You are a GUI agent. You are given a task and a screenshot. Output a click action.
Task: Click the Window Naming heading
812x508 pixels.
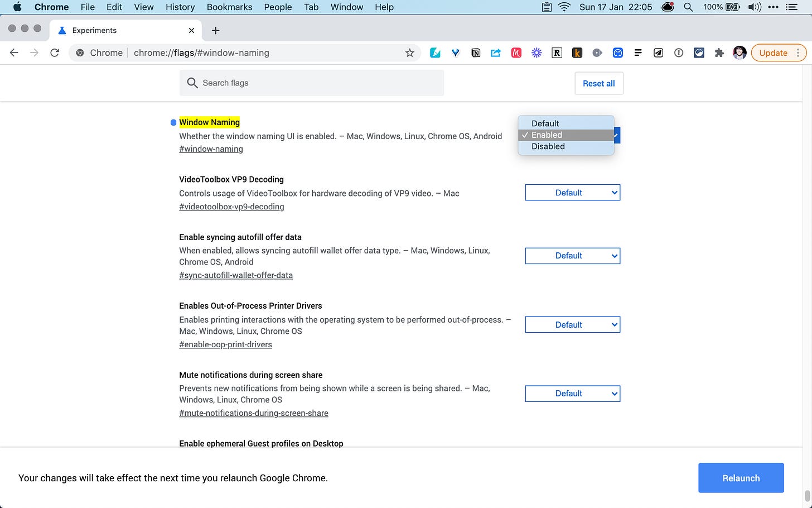point(209,122)
